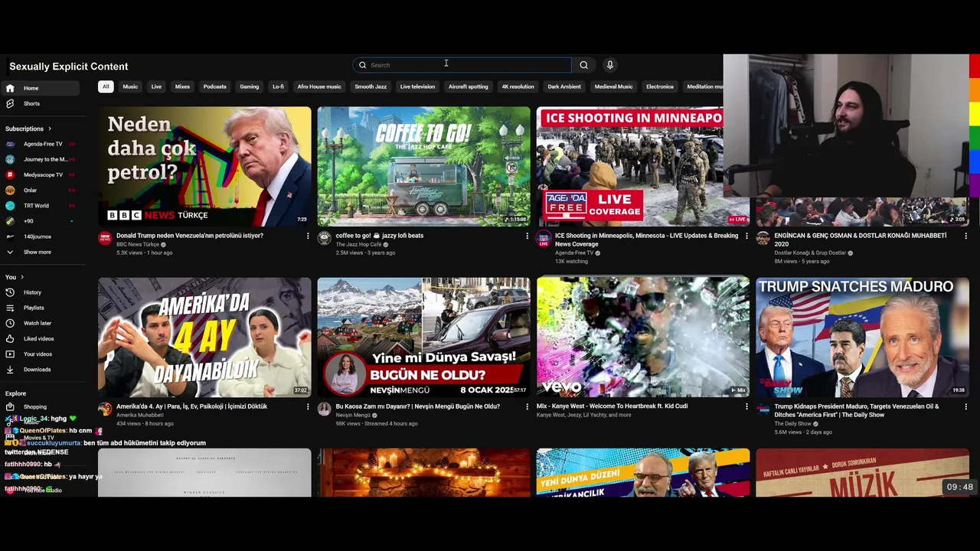Select the Music filter chip
Screen dimensions: 980x551
pyautogui.click(x=130, y=86)
